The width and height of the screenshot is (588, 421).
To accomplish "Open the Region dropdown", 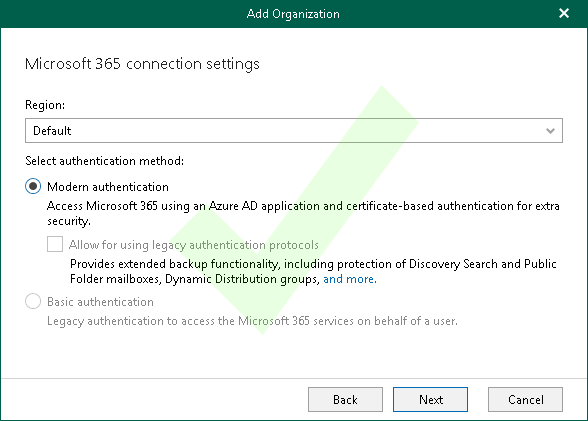I will point(294,130).
